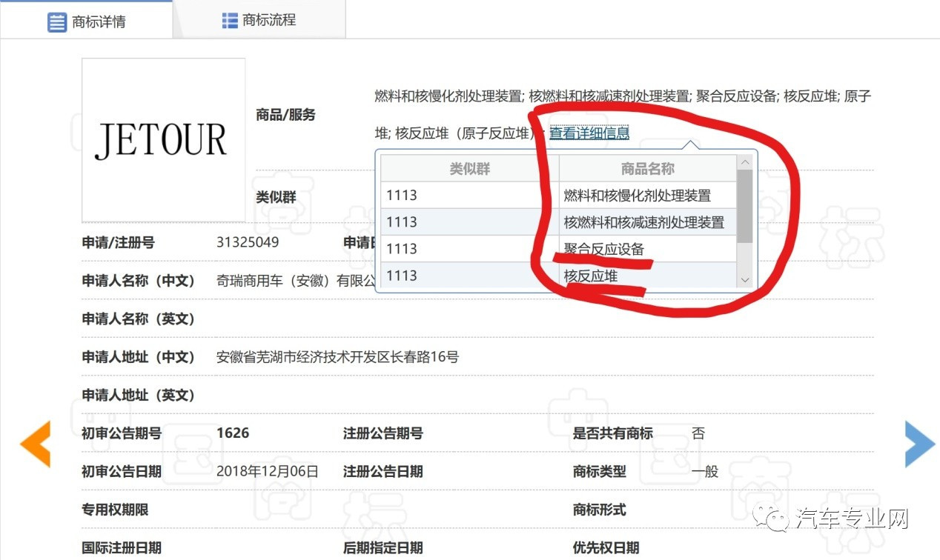940x560 pixels.
Task: Click the blue list icon on 商标详情 tab
Action: click(58, 21)
